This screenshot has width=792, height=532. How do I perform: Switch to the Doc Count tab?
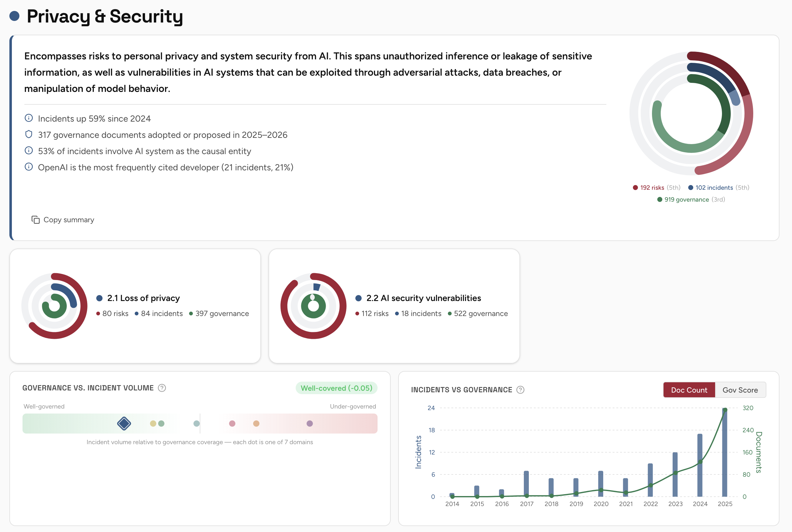tap(689, 389)
